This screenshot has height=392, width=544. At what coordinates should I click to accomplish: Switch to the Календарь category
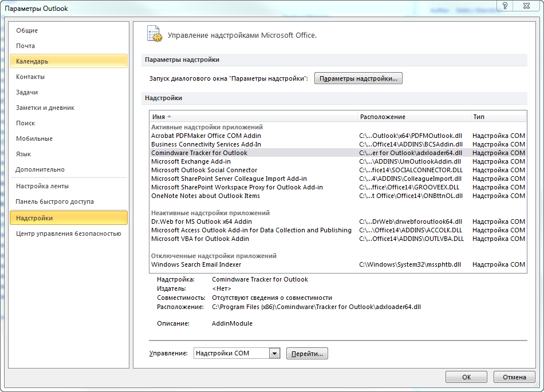(x=69, y=61)
